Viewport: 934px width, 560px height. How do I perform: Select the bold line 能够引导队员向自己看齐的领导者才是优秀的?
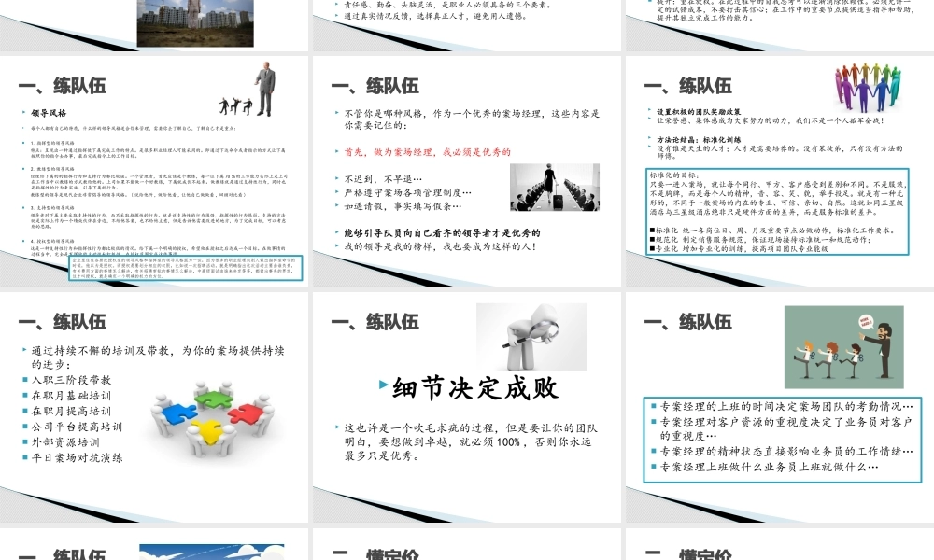[442, 232]
